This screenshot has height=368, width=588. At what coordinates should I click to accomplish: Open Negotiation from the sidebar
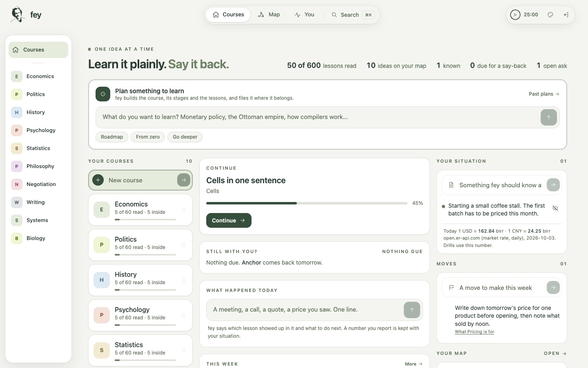[x=38, y=184]
